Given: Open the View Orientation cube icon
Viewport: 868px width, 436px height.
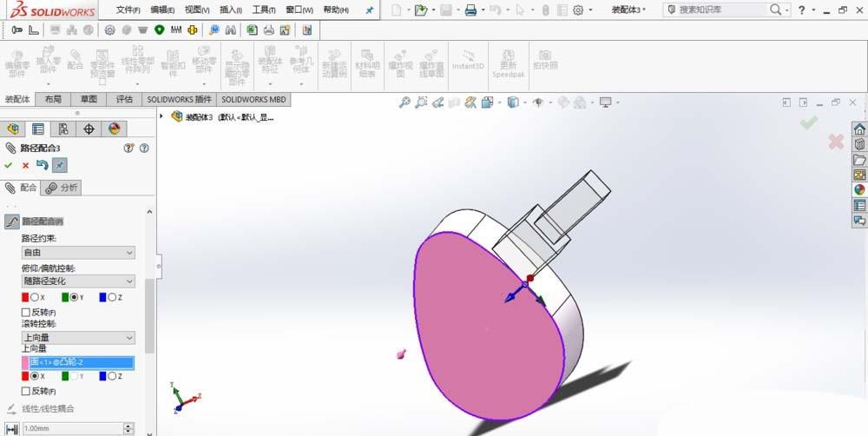Looking at the screenshot, I should tap(487, 102).
